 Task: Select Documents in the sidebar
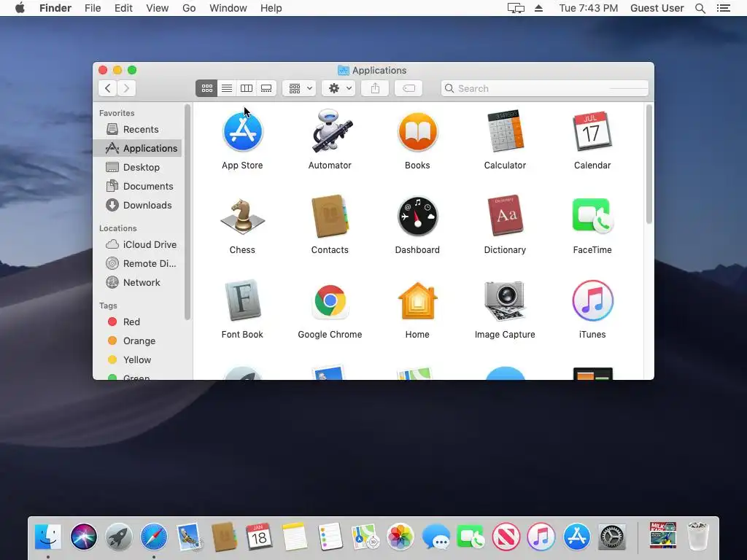(x=137, y=187)
